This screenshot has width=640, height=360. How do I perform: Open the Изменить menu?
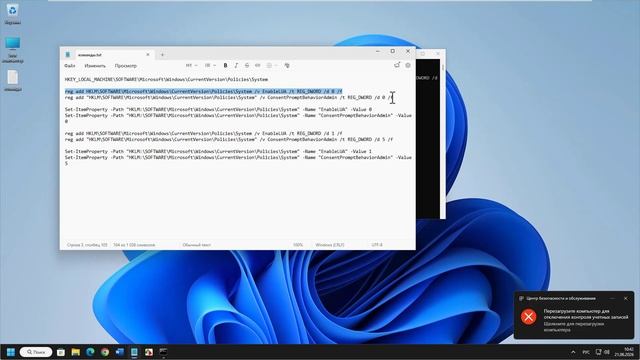tap(95, 66)
